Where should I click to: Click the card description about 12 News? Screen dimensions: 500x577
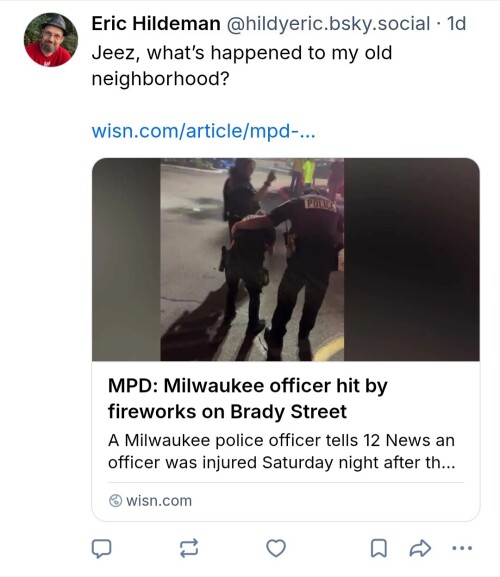[x=281, y=452]
